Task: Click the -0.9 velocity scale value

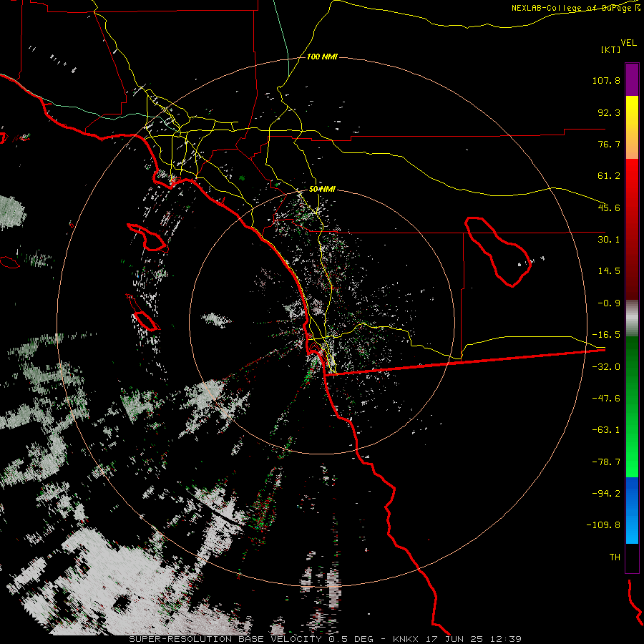Action: point(609,303)
